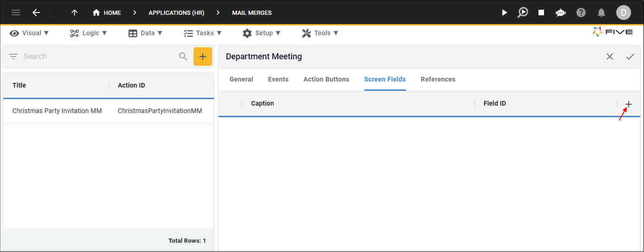This screenshot has height=252, width=644.
Task: Open the Visual menu
Action: tap(29, 33)
